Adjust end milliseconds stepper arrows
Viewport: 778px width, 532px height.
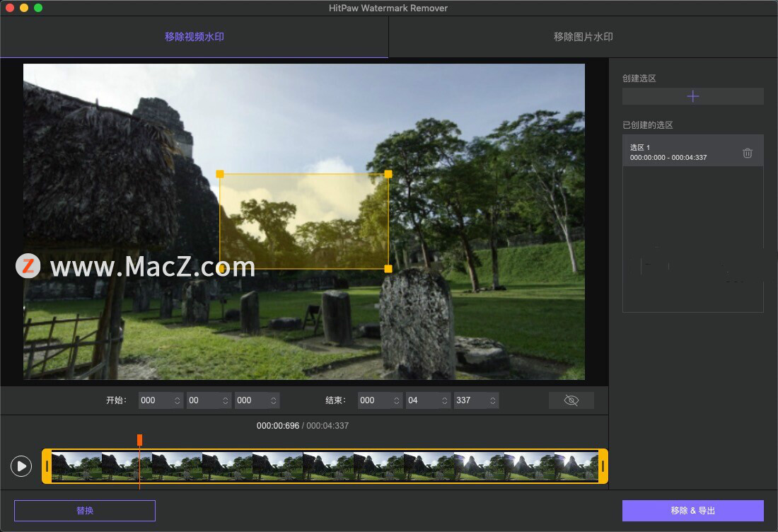[493, 400]
